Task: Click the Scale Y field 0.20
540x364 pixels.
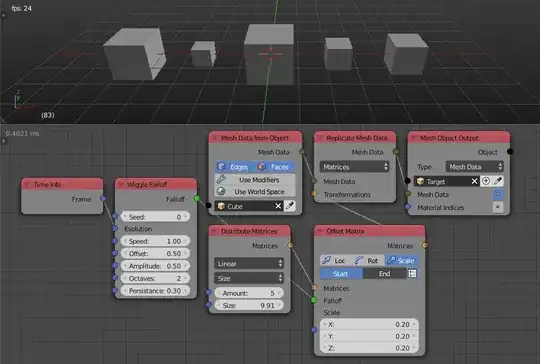Action: coord(370,336)
